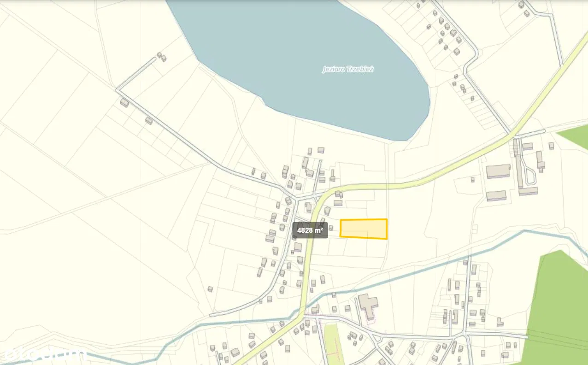This screenshot has height=365, width=588.
Task: Click the two small buildings at dead-end road tip
Action: [x=161, y=57]
